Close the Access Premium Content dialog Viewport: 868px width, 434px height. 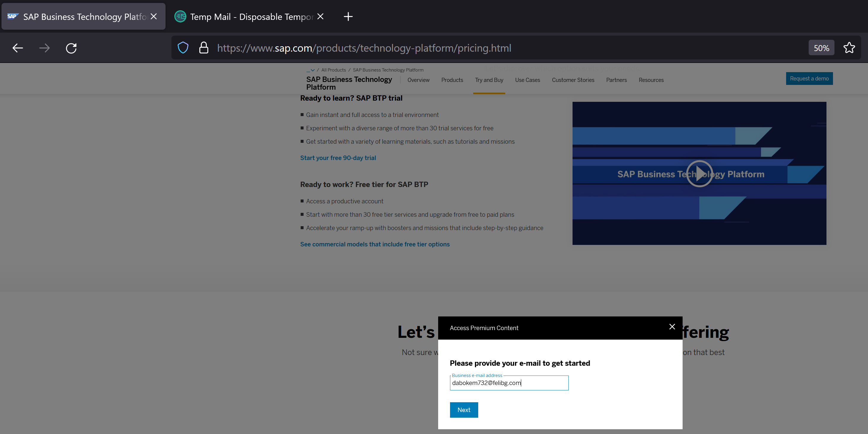click(672, 327)
